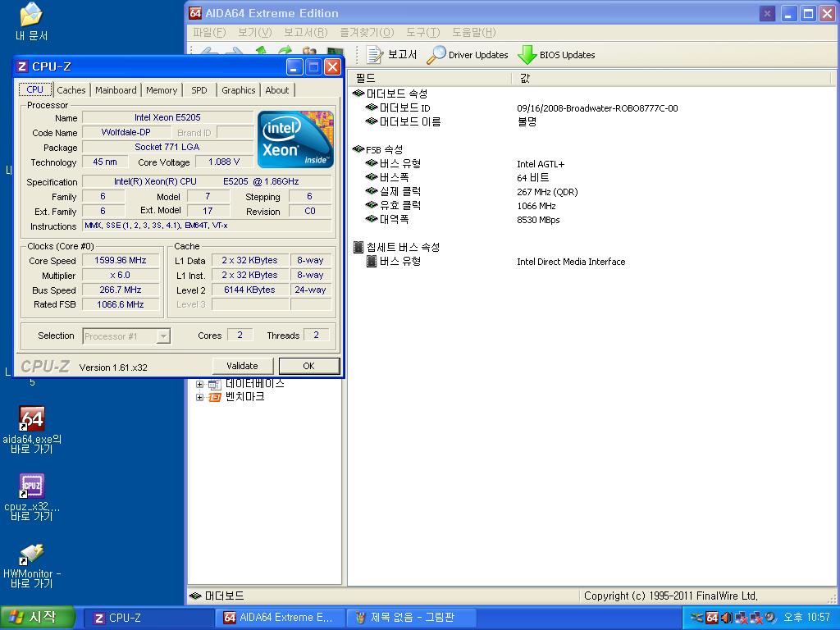Click the 칩세트 버스 속성 chip icon

pos(358,248)
